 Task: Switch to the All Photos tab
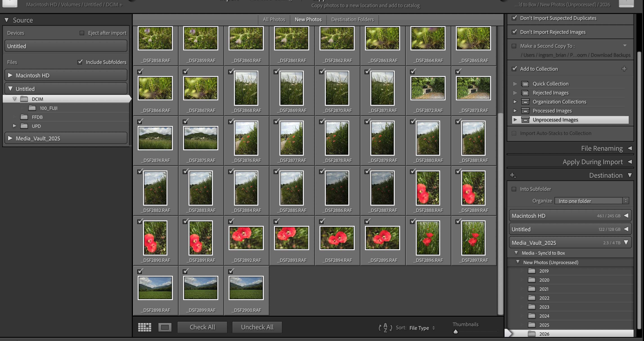[274, 20]
